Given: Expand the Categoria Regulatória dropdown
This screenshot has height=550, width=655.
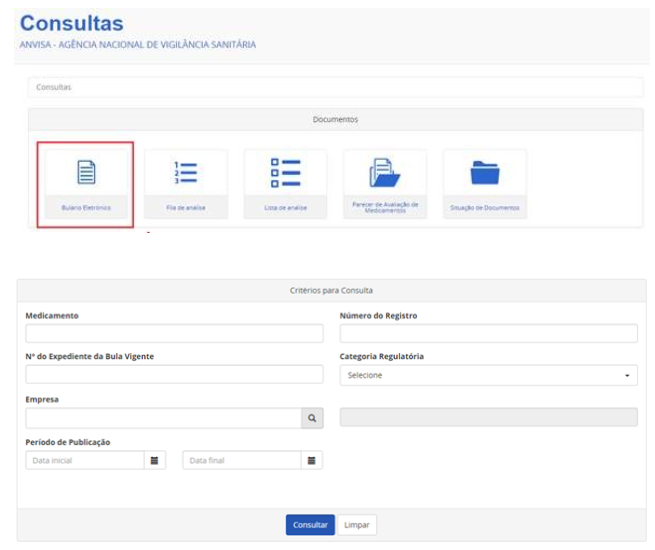Looking at the screenshot, I should pos(488,375).
